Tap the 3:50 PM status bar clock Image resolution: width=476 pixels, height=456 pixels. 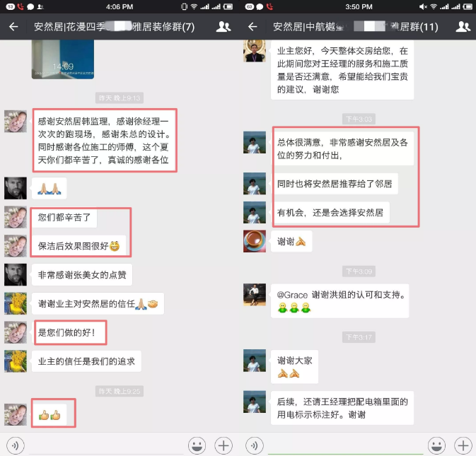pos(359,6)
